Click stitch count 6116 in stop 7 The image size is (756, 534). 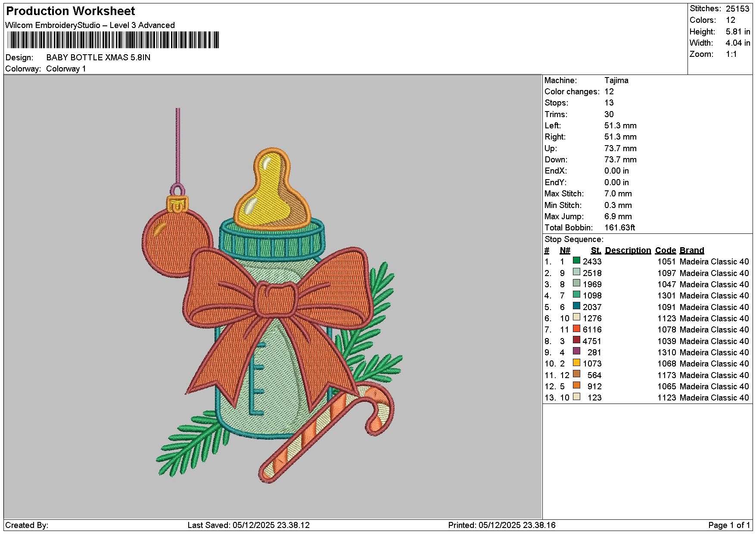point(592,329)
